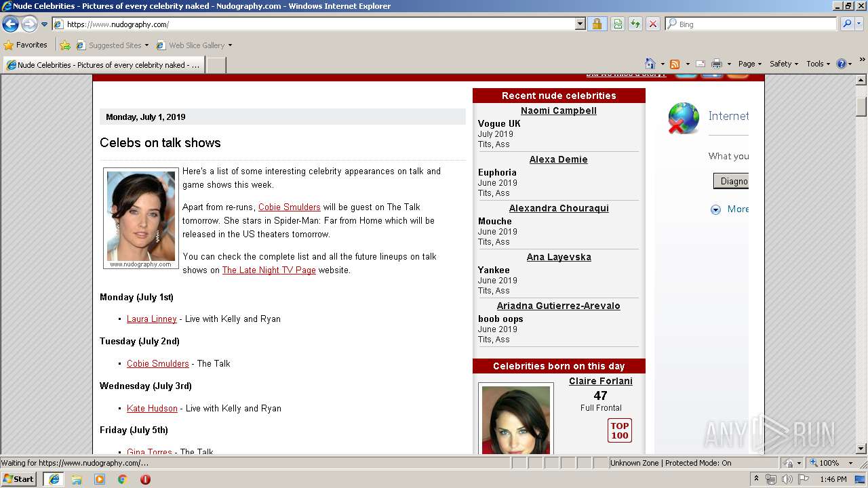Click the 1:46 PM system clock
Screen dimensions: 868x488
point(833,479)
